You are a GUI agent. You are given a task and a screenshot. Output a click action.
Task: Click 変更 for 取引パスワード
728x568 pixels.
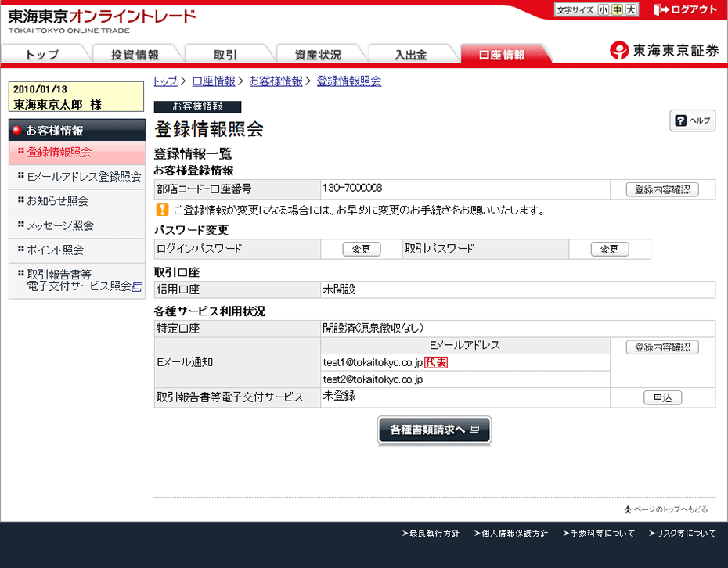point(610,250)
